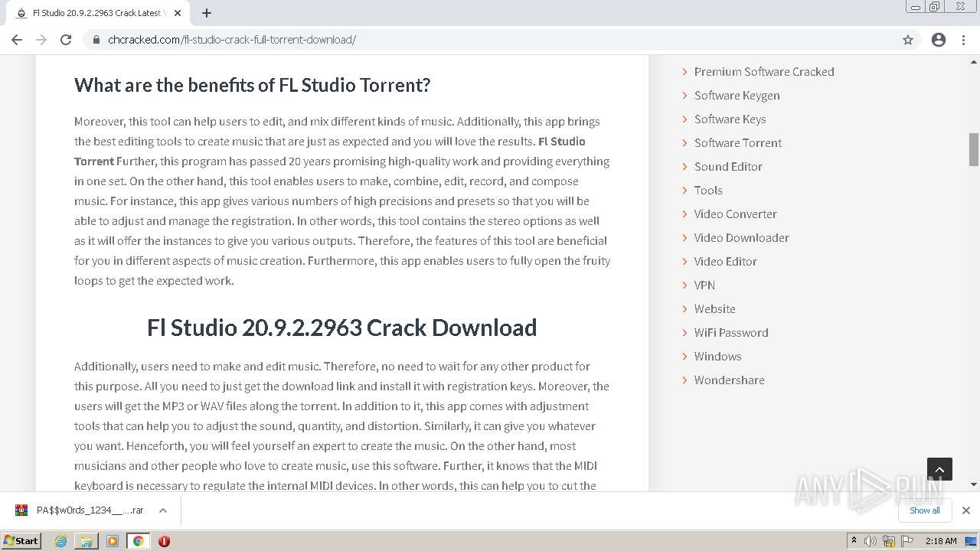The height and width of the screenshot is (551, 980).
Task: Close the Fl Studio Crack tab
Action: 178,13
